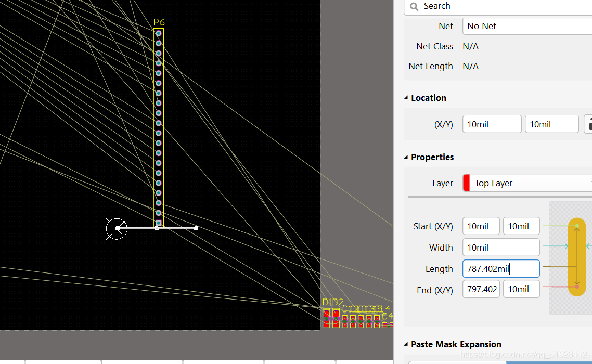Screen dimensions: 592x364
Task: Open the Net dropdown showing No Net
Action: pyautogui.click(x=527, y=26)
